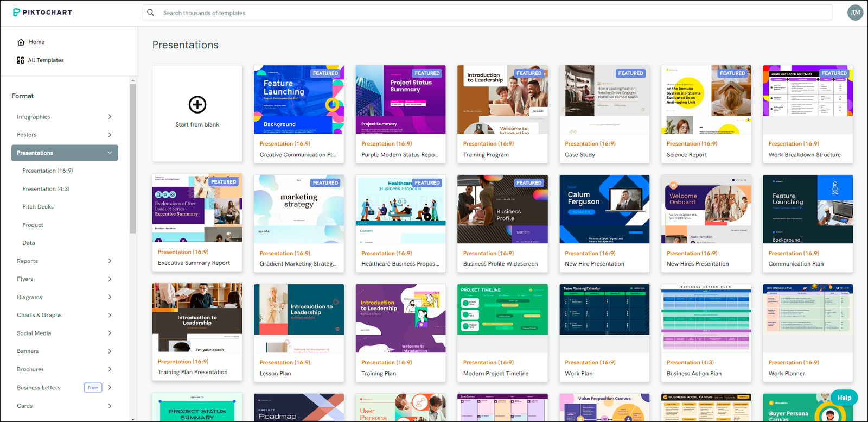Click the Presentations page heading

click(185, 45)
